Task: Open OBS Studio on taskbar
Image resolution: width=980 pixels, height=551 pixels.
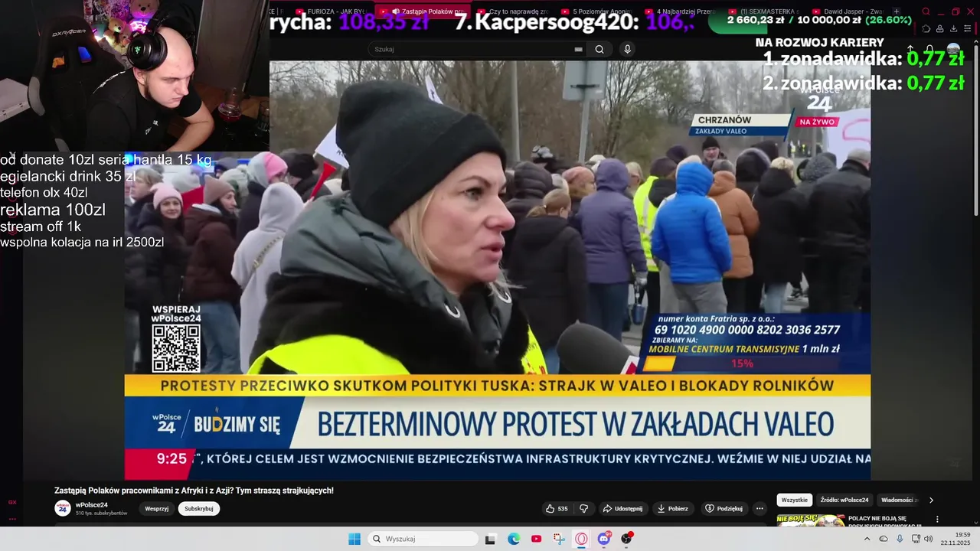Action: click(x=626, y=539)
